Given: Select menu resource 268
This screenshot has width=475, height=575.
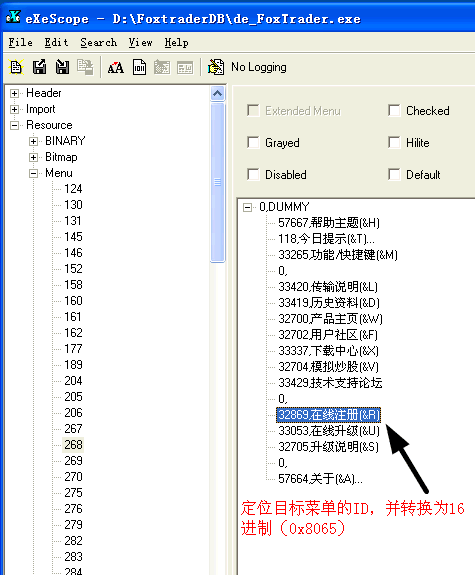Looking at the screenshot, I should [73, 444].
